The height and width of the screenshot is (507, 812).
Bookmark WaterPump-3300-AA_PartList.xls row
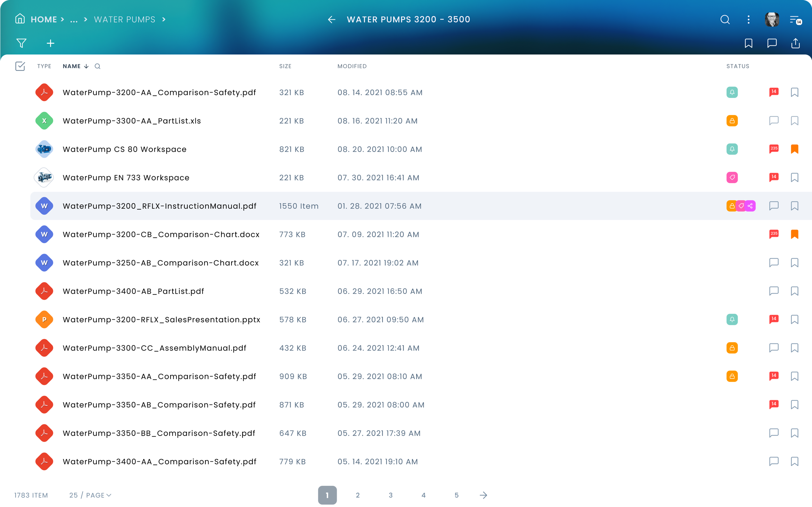click(794, 121)
